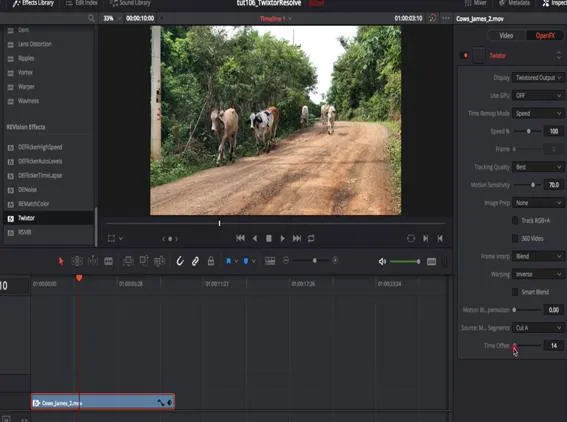Open the Mixer panel

[476, 3]
